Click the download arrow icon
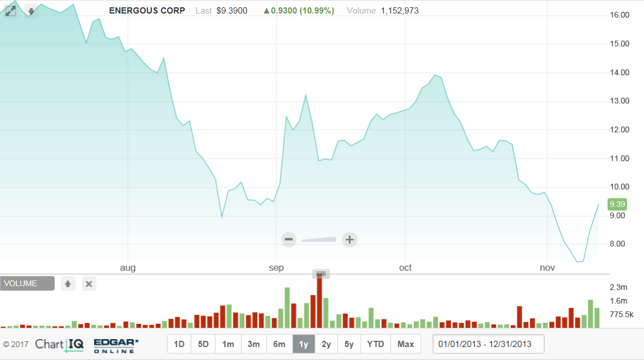The width and height of the screenshot is (644, 360). pyautogui.click(x=31, y=11)
